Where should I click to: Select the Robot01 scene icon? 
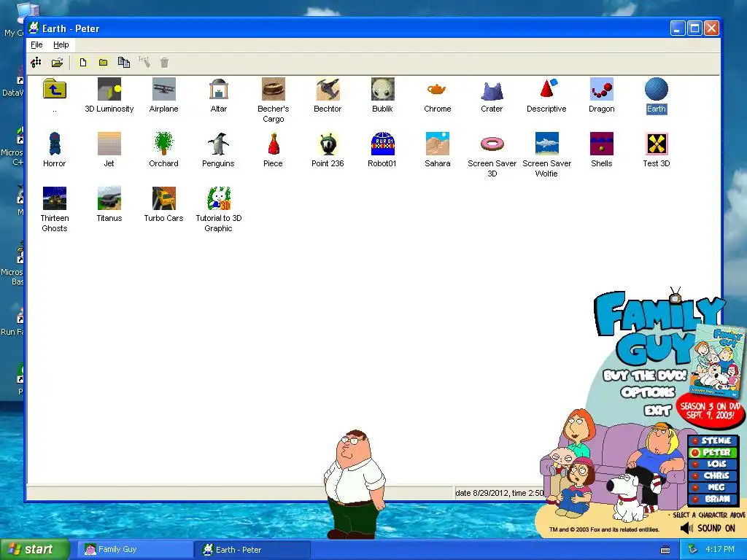tap(382, 144)
